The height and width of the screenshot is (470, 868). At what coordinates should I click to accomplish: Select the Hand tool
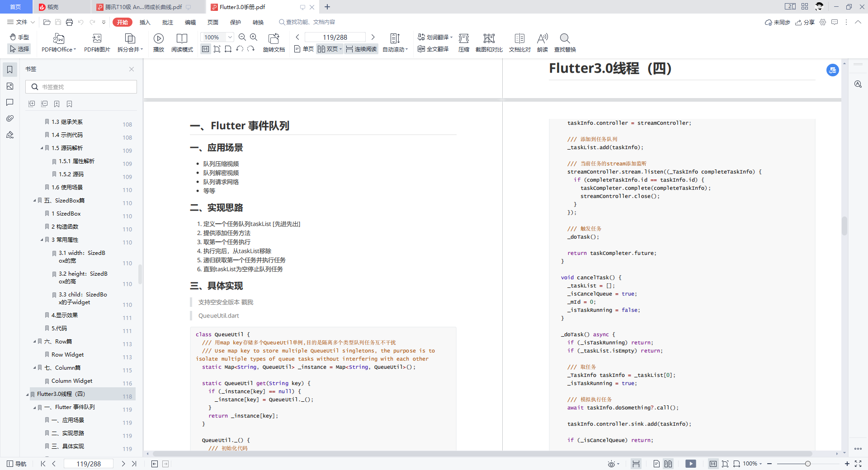pyautogui.click(x=19, y=37)
